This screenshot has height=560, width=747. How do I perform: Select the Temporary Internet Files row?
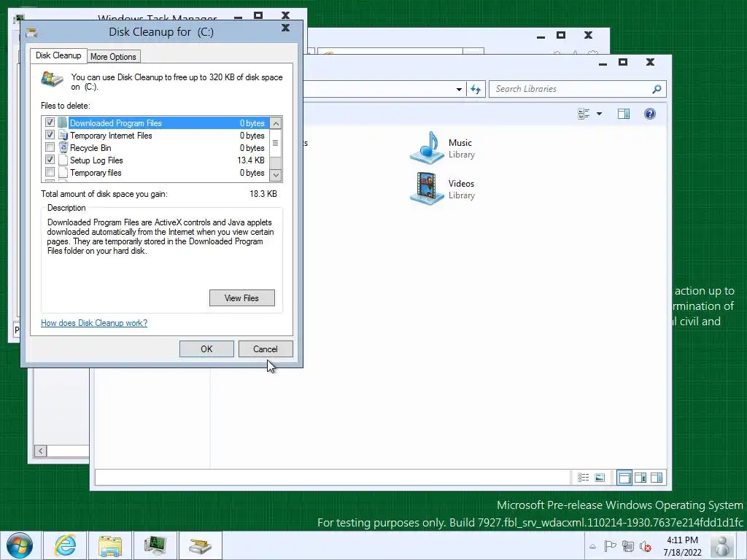(155, 135)
